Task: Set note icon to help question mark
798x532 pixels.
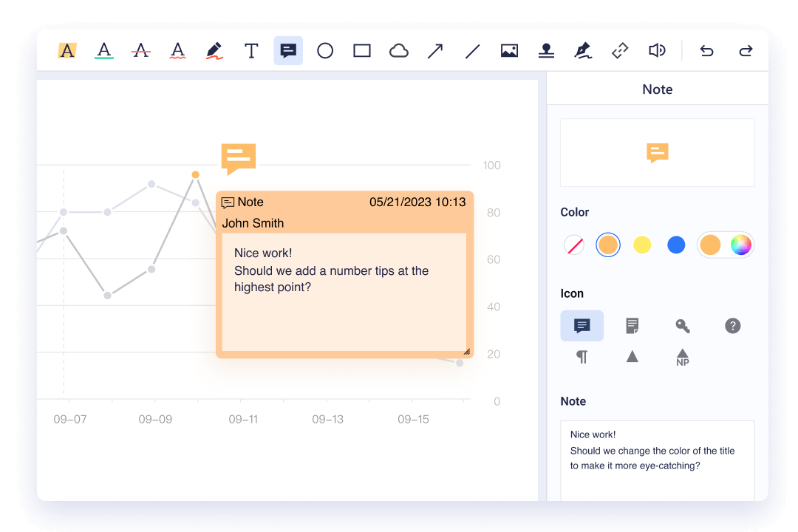Action: coord(732,326)
